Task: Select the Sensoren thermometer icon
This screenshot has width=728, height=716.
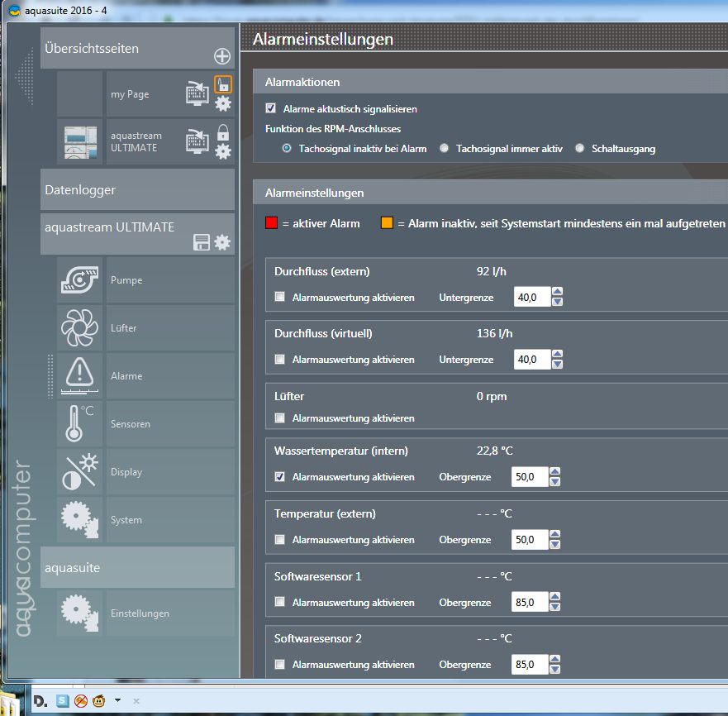Action: tap(80, 424)
